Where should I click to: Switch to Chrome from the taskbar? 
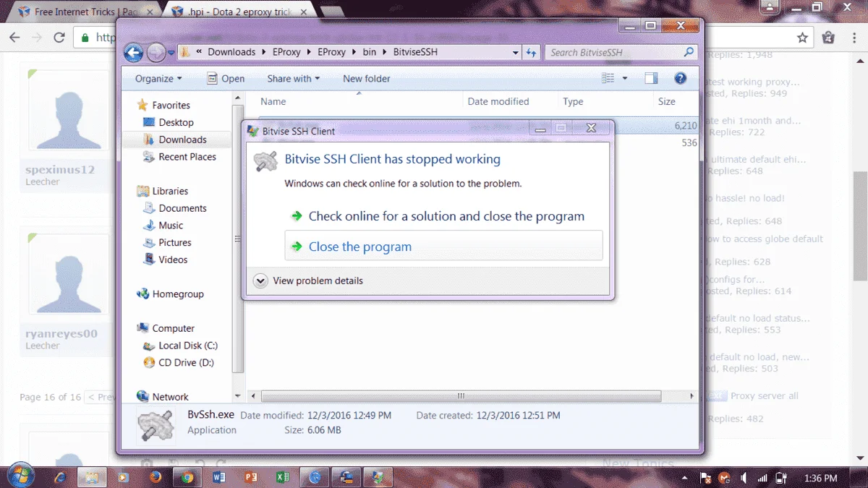pos(187,477)
